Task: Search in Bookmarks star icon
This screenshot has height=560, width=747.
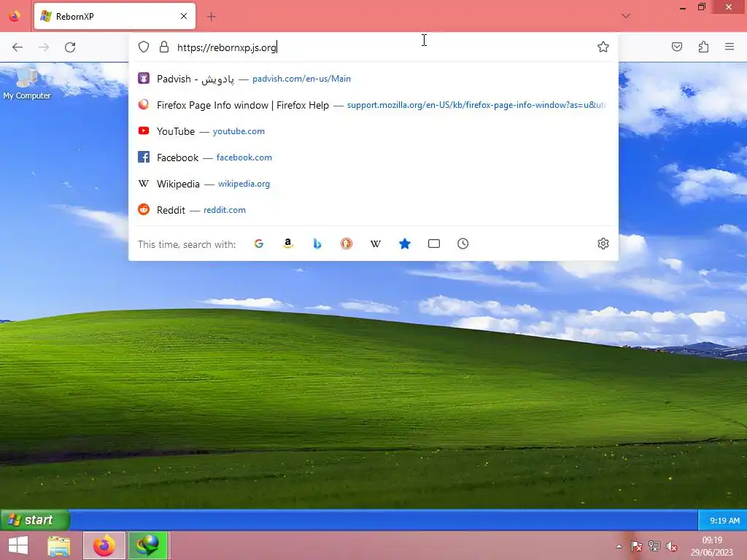Action: (404, 244)
